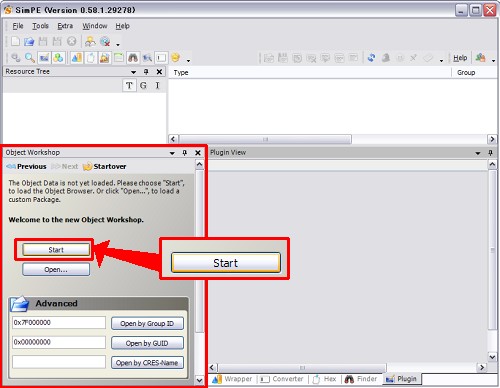Open the second toolbar overflow arrow after smiley
Screen dimensions: 500x388
(x=188, y=61)
